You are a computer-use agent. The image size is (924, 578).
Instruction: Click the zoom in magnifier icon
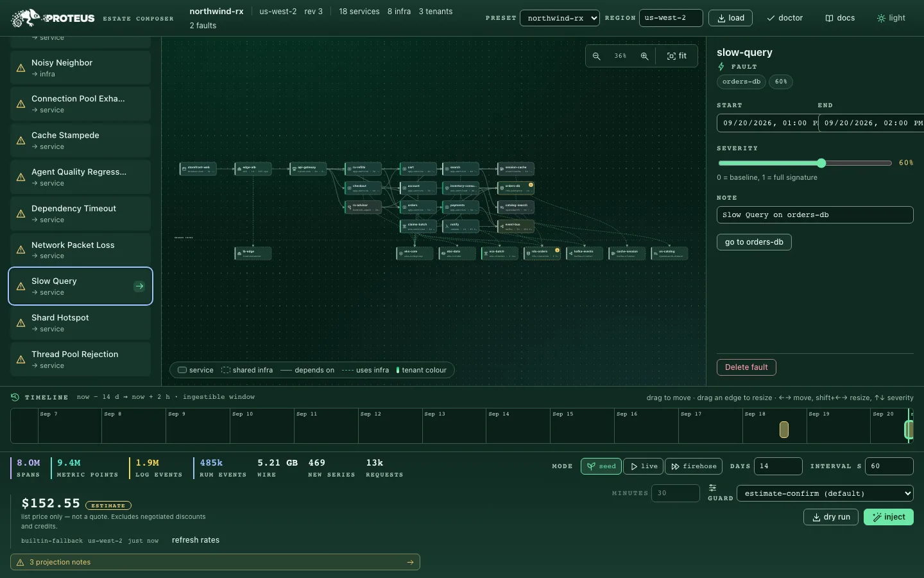[x=644, y=57]
